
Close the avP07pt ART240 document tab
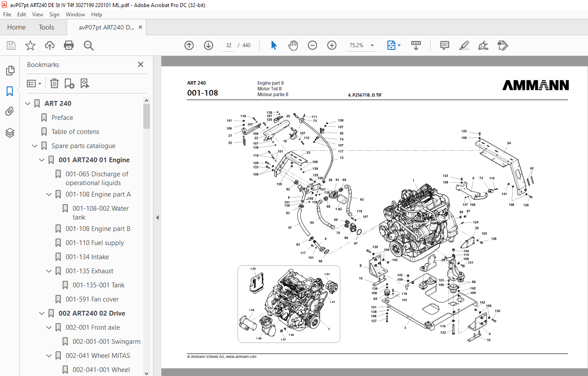pos(141,27)
